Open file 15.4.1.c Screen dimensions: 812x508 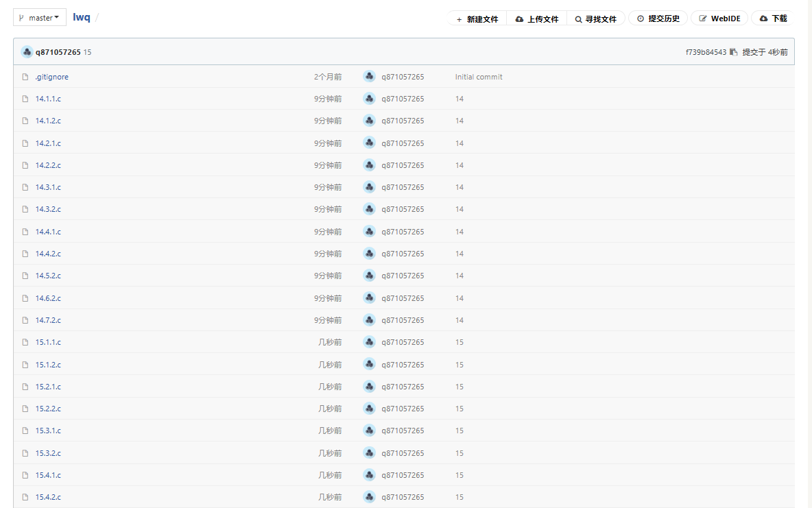[48, 475]
